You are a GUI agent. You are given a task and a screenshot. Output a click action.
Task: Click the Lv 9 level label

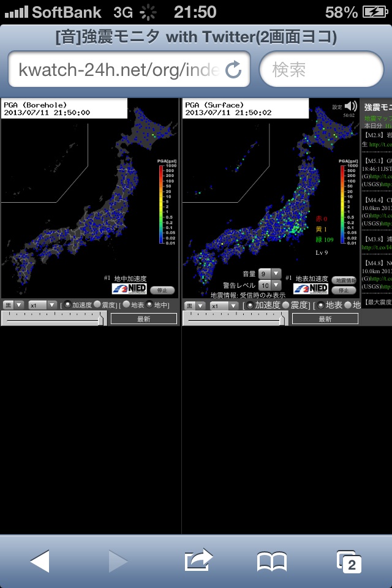[322, 253]
